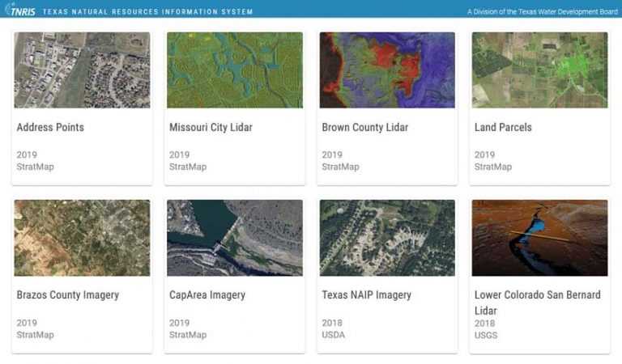Open Texas Natural Resources Information System title link
The image size is (622, 364).
(x=147, y=12)
